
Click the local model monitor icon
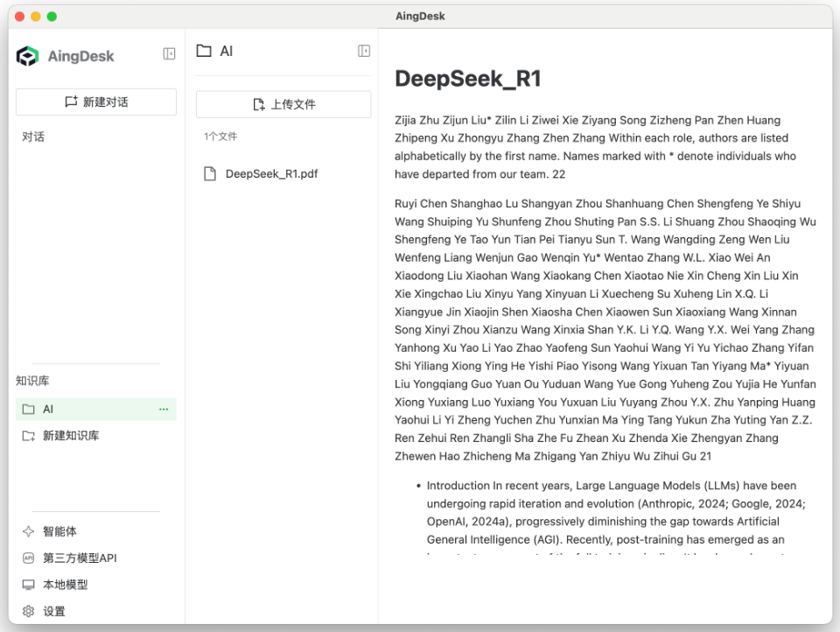coord(29,585)
